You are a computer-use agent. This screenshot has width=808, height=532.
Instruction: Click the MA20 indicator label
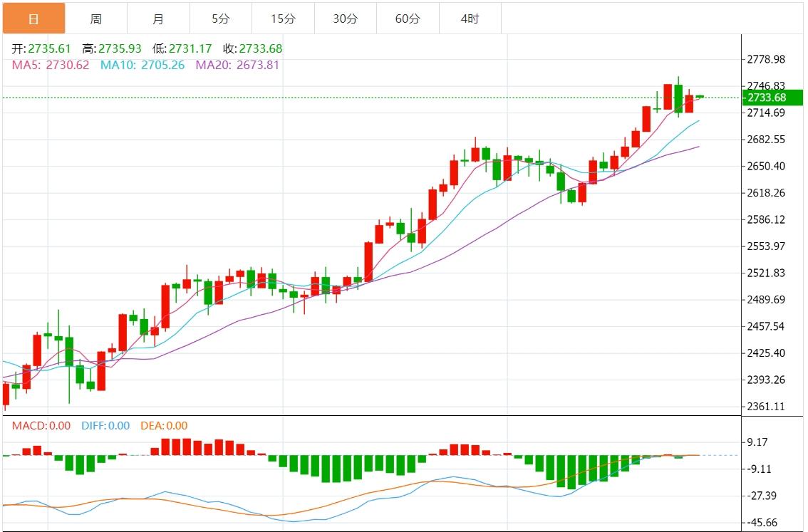pos(237,65)
